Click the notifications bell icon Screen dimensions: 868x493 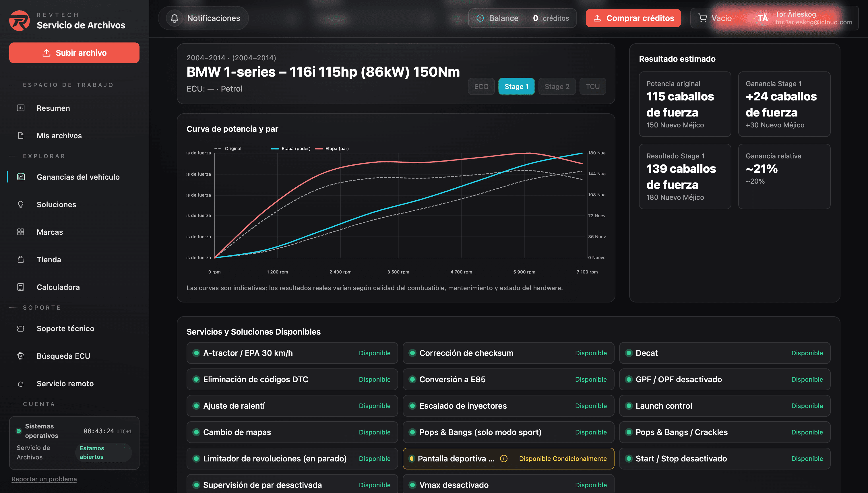175,18
